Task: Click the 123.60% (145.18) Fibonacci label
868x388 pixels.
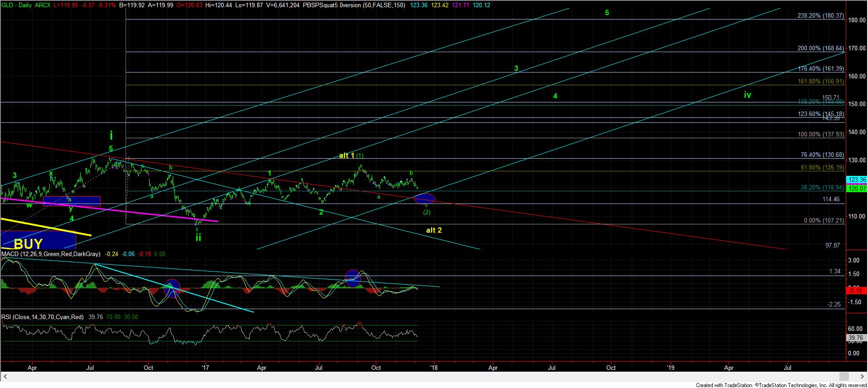Action: [x=821, y=114]
